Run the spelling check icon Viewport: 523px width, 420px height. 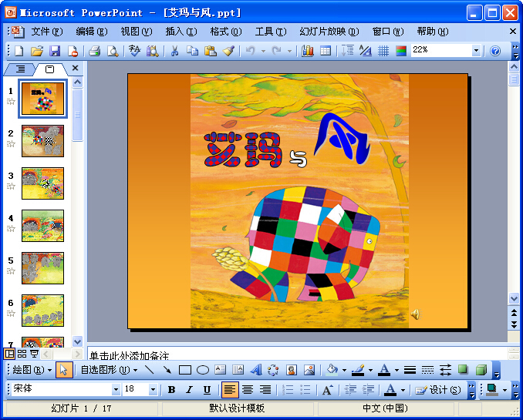coord(134,51)
